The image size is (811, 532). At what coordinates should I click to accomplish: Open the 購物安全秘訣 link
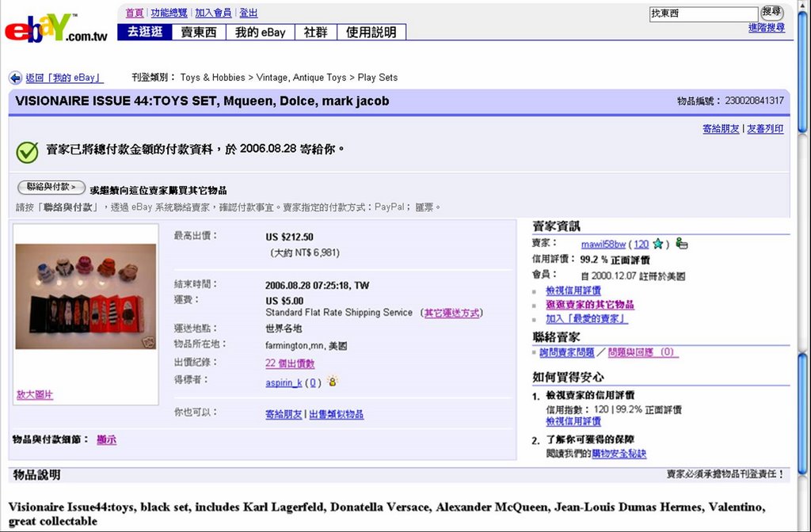click(619, 454)
